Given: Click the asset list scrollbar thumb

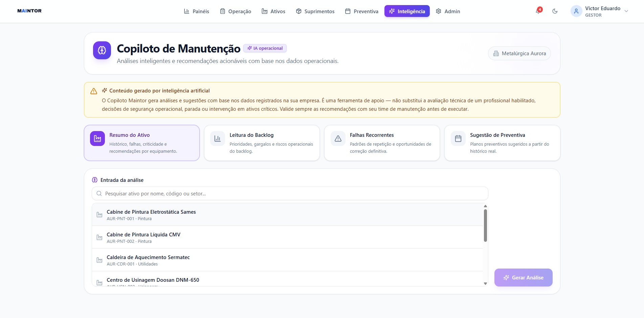Looking at the screenshot, I should point(485,226).
